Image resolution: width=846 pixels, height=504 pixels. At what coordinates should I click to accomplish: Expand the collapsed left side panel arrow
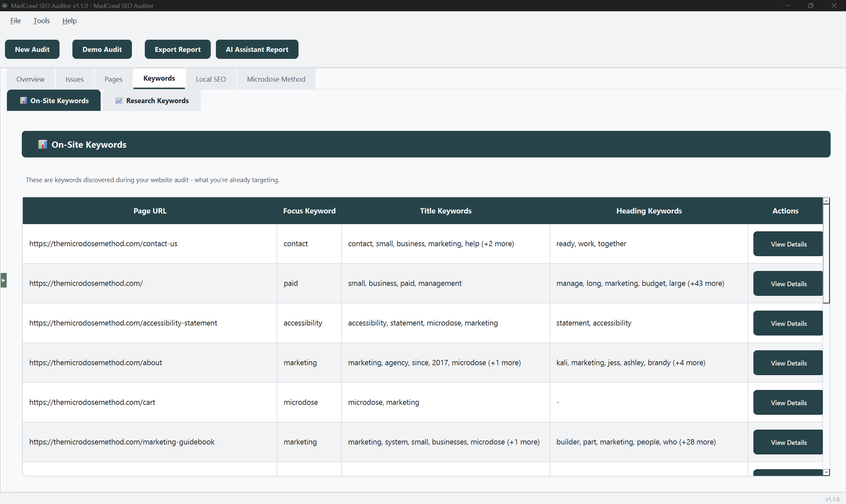click(3, 280)
